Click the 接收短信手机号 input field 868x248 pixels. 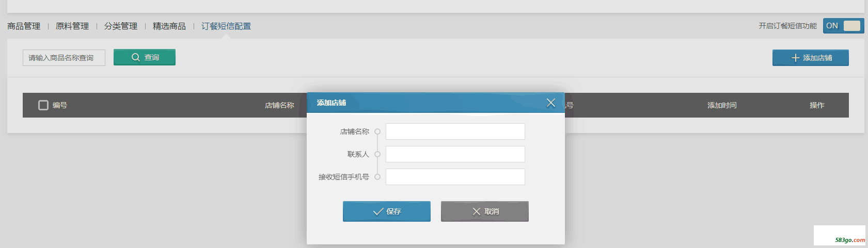point(455,177)
